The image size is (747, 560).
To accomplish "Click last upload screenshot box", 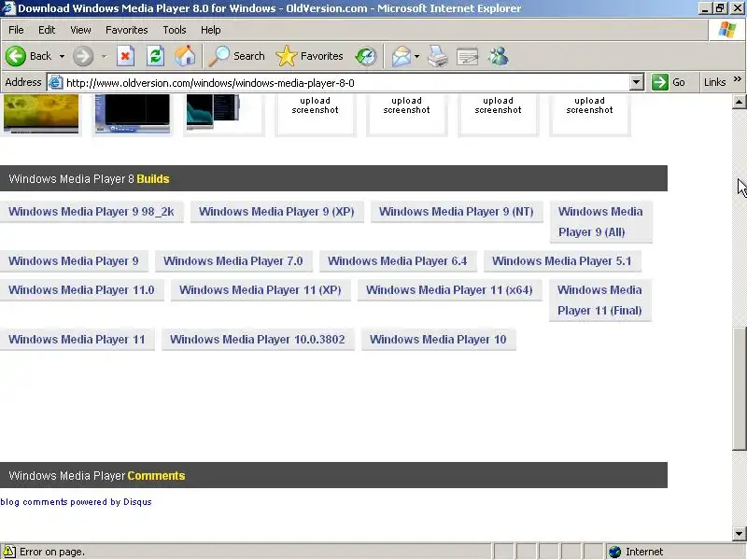I will tap(590, 114).
